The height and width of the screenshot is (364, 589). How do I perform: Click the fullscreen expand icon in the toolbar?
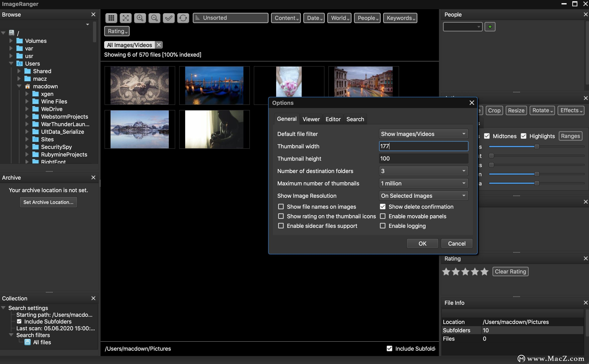coord(126,18)
